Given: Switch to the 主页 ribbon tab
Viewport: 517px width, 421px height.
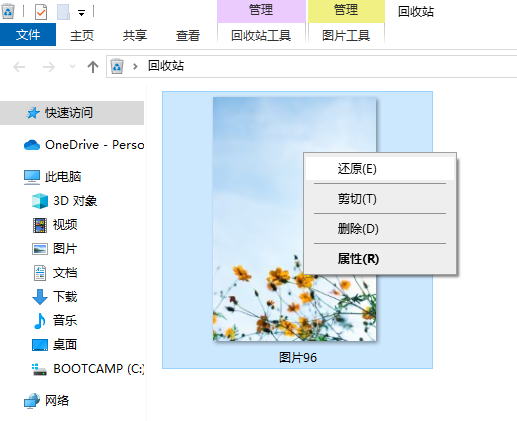Looking at the screenshot, I should [82, 35].
